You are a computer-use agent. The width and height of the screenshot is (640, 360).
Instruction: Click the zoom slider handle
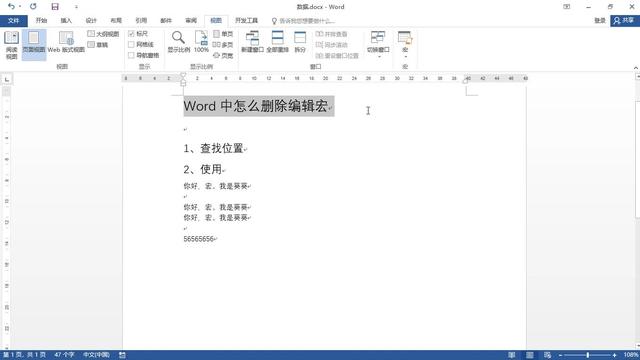(588, 355)
